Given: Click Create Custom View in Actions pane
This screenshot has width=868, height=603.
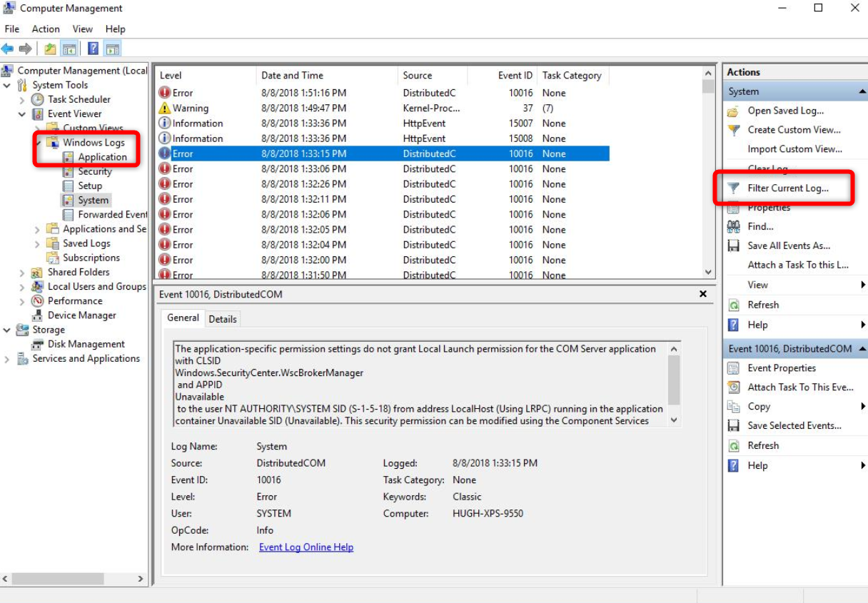Looking at the screenshot, I should (x=794, y=130).
